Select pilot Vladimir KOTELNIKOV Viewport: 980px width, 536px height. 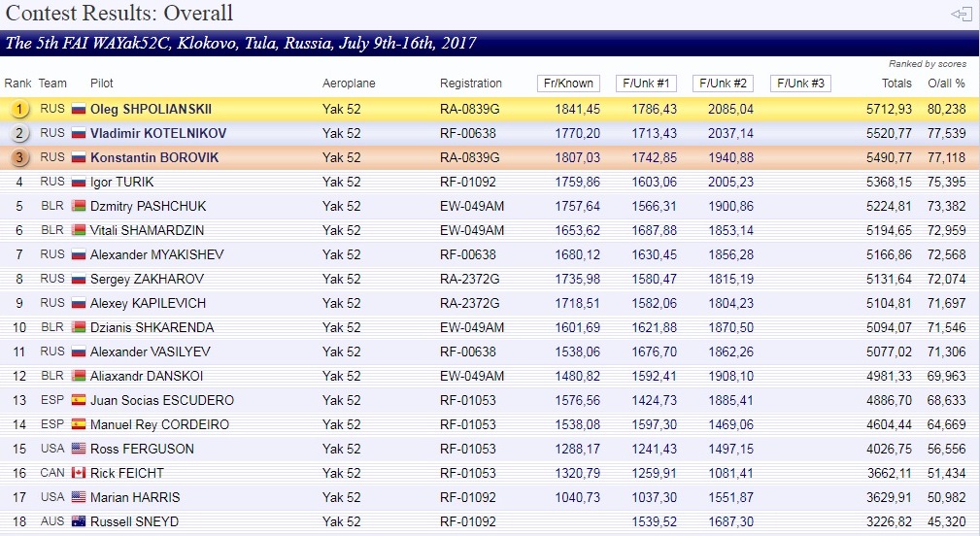click(158, 133)
